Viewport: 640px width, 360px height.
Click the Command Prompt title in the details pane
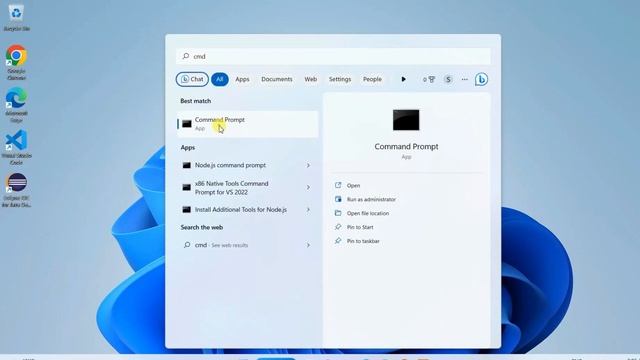pyautogui.click(x=406, y=147)
